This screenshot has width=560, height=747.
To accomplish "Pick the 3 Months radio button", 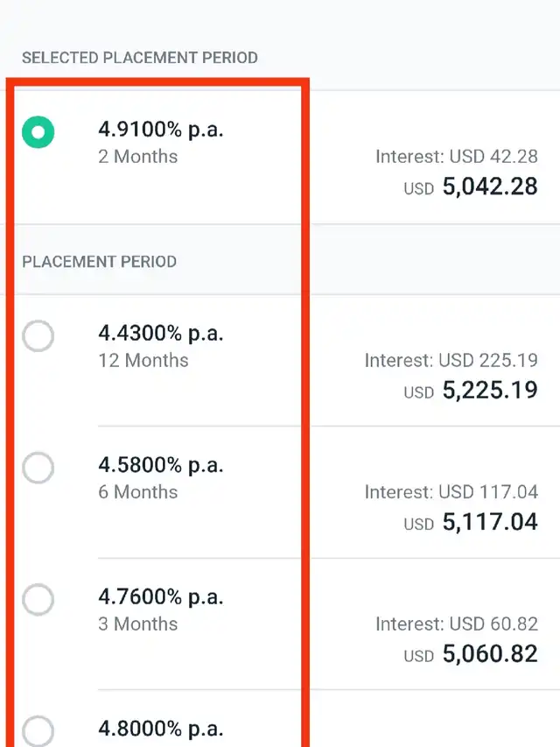I will click(38, 599).
